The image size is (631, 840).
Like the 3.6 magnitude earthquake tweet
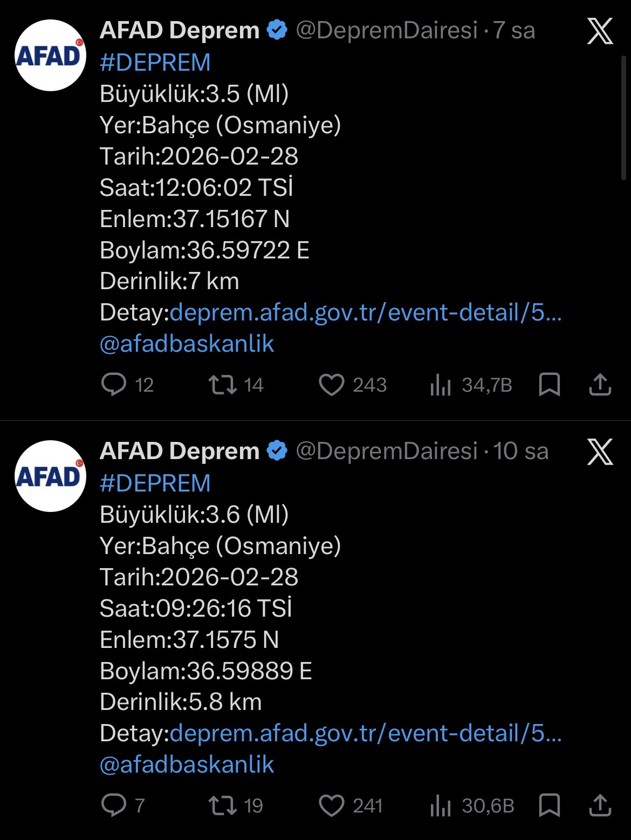331,805
